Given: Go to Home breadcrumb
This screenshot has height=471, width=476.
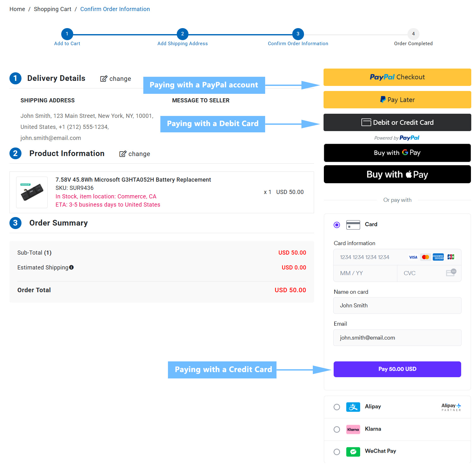Looking at the screenshot, I should (17, 9).
